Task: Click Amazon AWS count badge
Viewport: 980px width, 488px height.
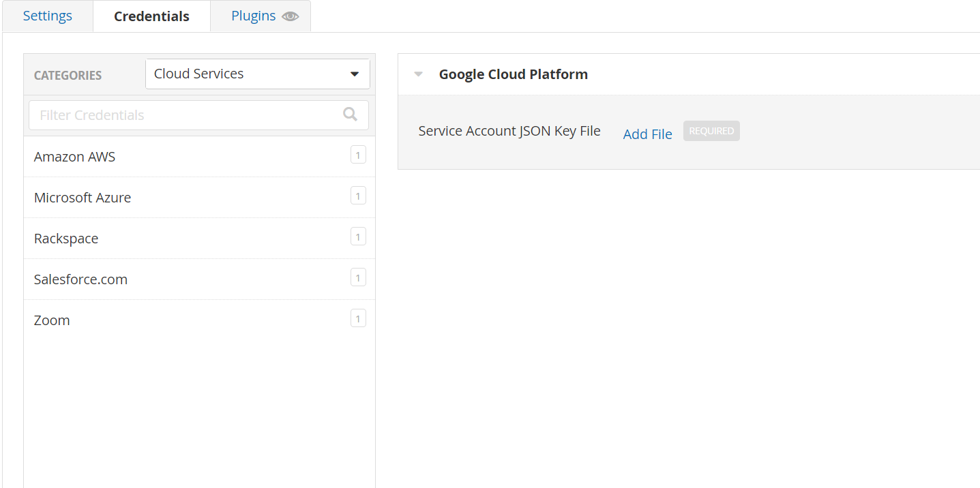Action: [358, 155]
